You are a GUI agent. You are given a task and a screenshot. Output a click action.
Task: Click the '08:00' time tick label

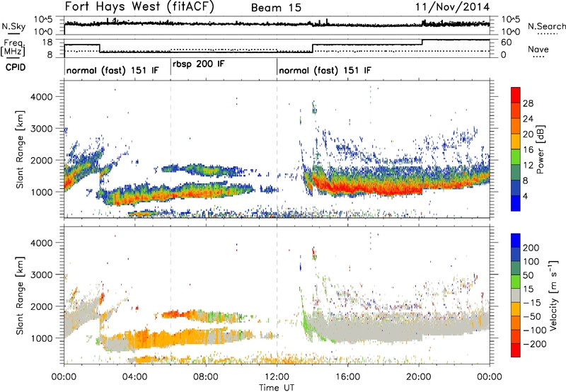pos(206,377)
